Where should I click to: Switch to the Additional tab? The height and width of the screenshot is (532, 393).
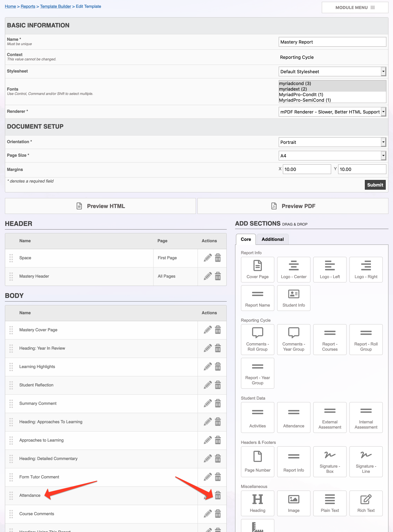coord(273,239)
